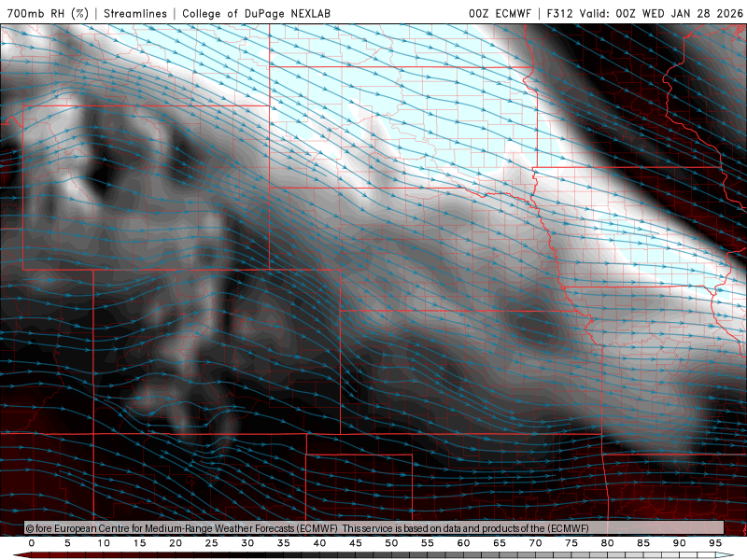
Task: Click the '70' colorbar scale label
Action: tap(535, 543)
